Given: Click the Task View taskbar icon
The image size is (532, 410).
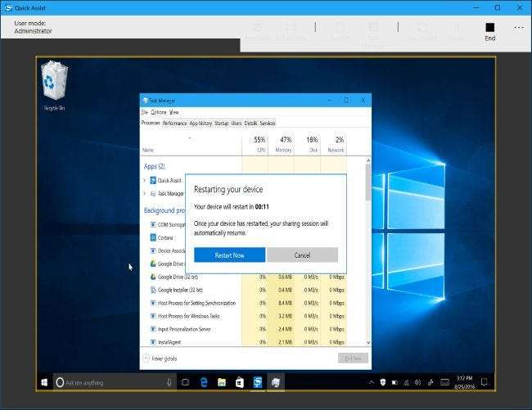Looking at the screenshot, I should [x=185, y=381].
